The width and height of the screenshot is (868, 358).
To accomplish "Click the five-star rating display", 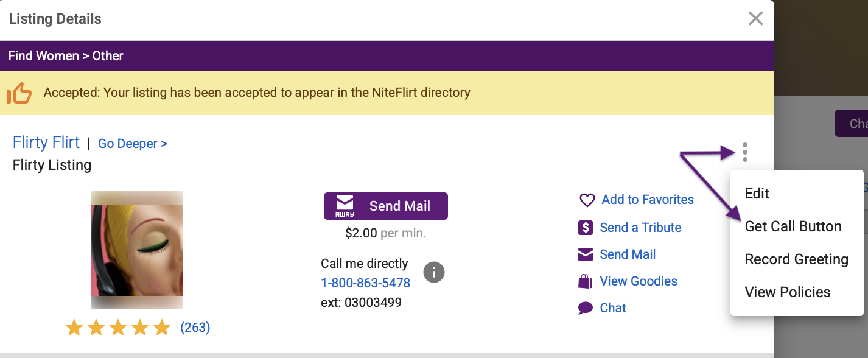I will [x=118, y=328].
